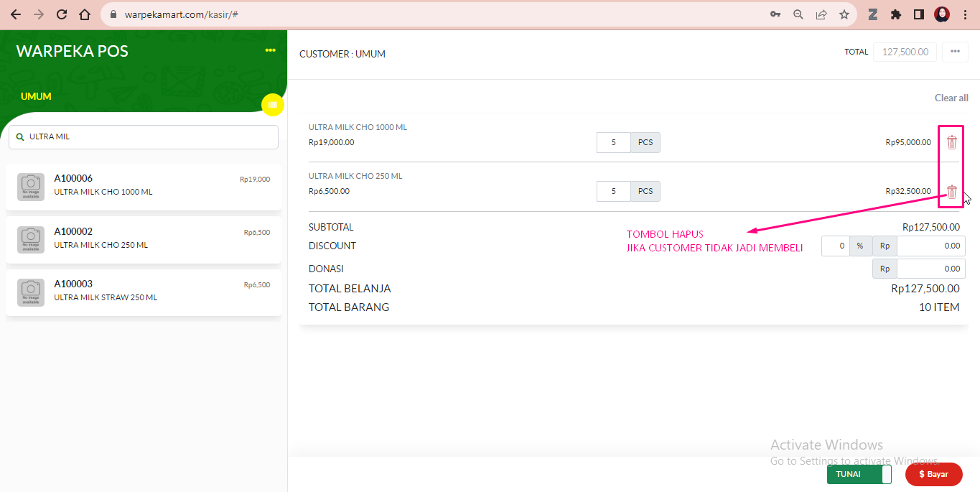Open the Z extension icon

(873, 14)
